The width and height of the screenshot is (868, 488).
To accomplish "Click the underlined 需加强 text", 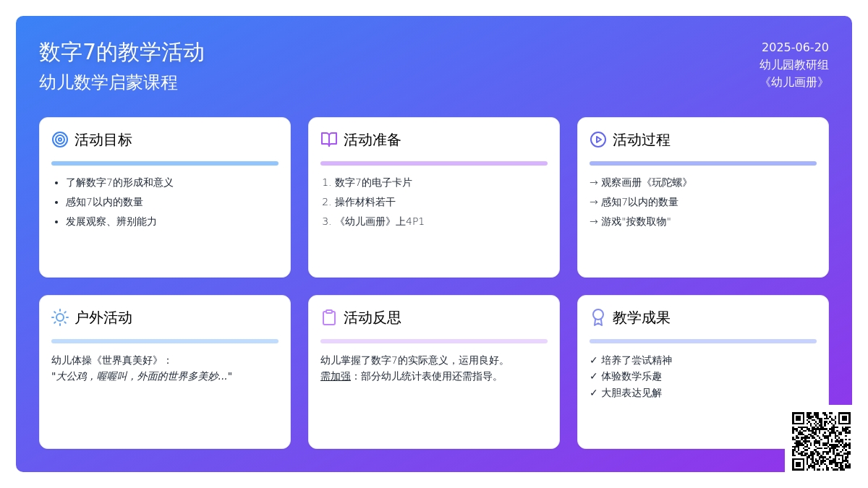I will click(x=336, y=376).
